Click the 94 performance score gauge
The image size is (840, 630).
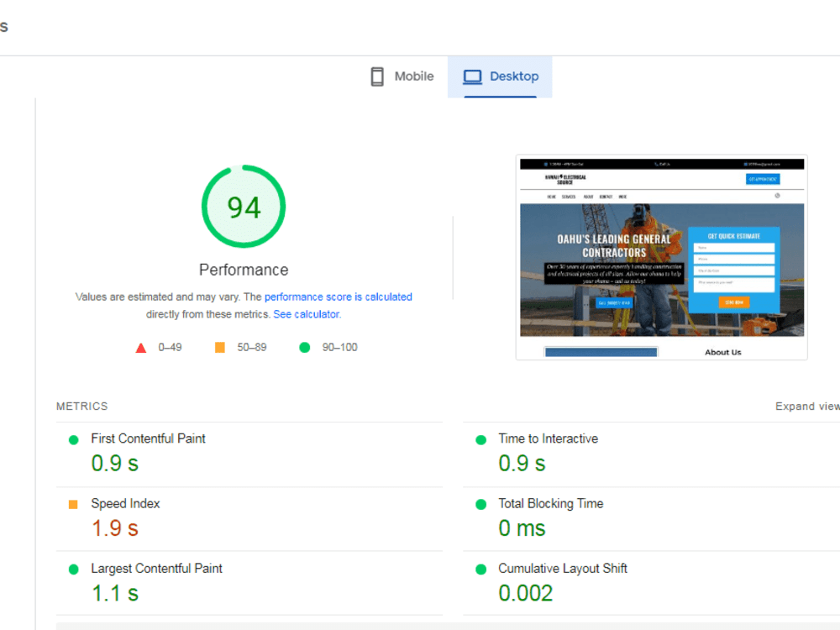pyautogui.click(x=244, y=207)
